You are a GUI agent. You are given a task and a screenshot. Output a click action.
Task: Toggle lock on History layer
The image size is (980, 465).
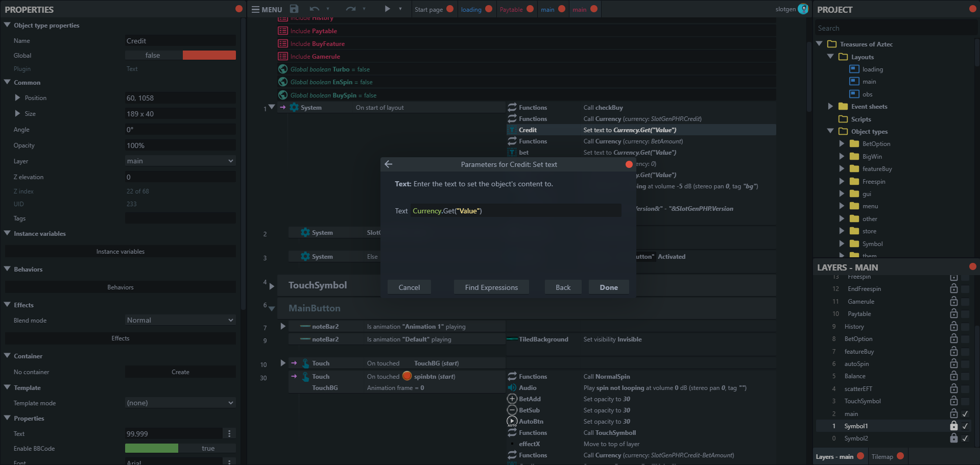point(953,326)
